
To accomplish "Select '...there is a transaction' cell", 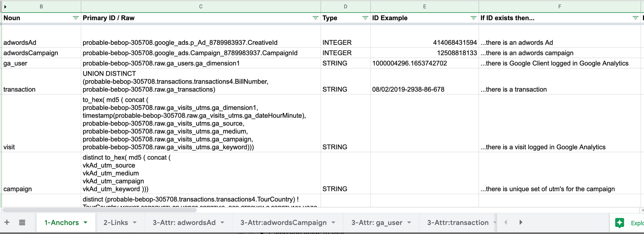I will tap(560, 81).
